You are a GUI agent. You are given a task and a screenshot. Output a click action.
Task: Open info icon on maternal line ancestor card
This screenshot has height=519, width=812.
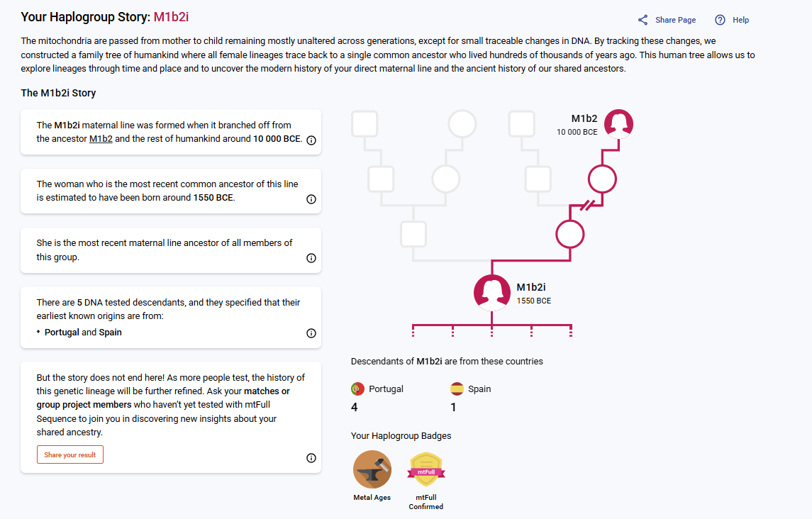tap(311, 259)
